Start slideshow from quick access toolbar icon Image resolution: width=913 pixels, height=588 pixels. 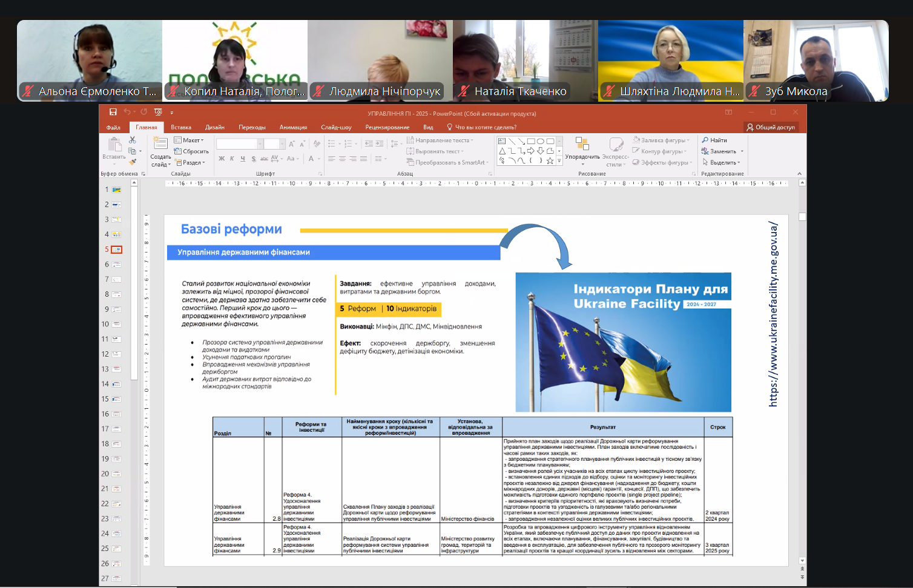click(158, 112)
